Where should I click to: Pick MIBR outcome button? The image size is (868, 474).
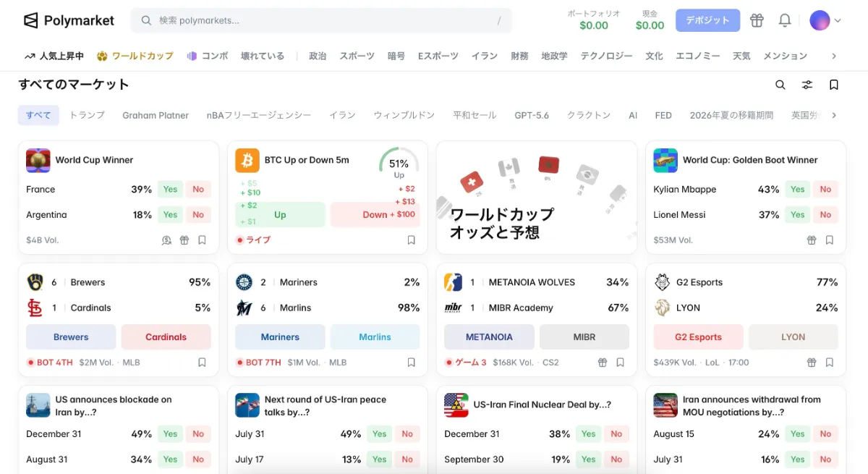coord(584,337)
